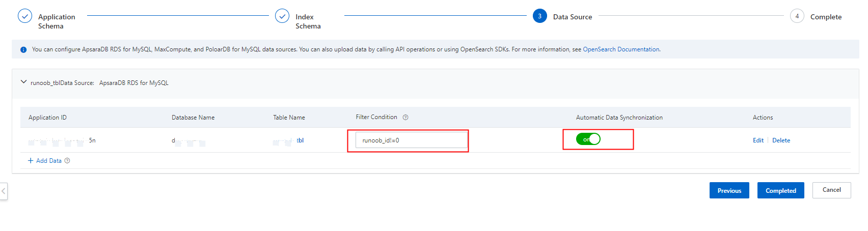Click the Complete step label
Image resolution: width=868 pixels, height=231 pixels.
pos(826,17)
